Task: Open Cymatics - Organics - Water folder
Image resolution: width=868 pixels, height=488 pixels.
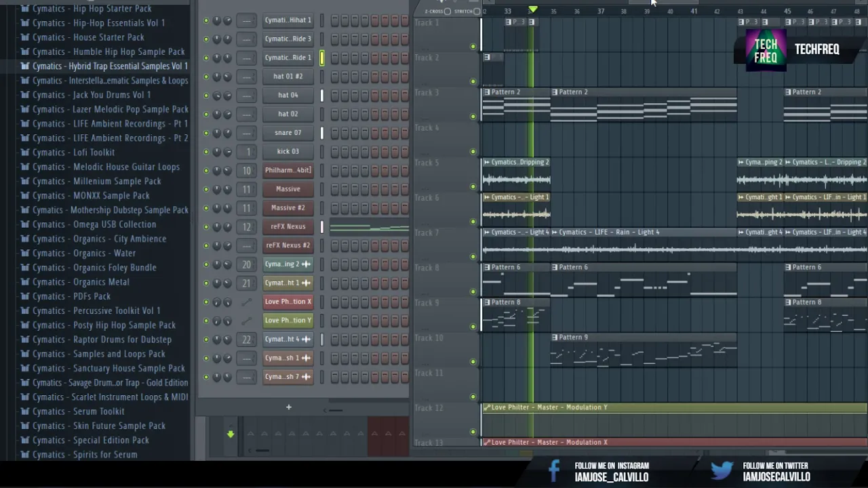Action: 84,253
